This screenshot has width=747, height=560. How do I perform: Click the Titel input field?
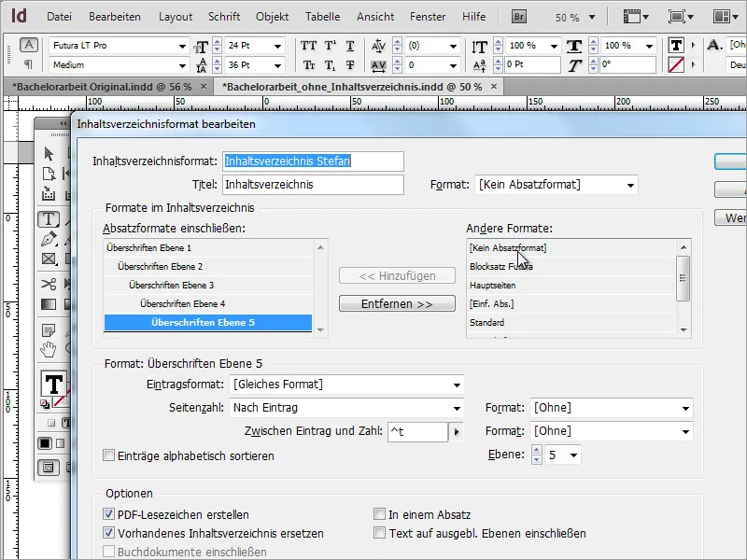313,185
